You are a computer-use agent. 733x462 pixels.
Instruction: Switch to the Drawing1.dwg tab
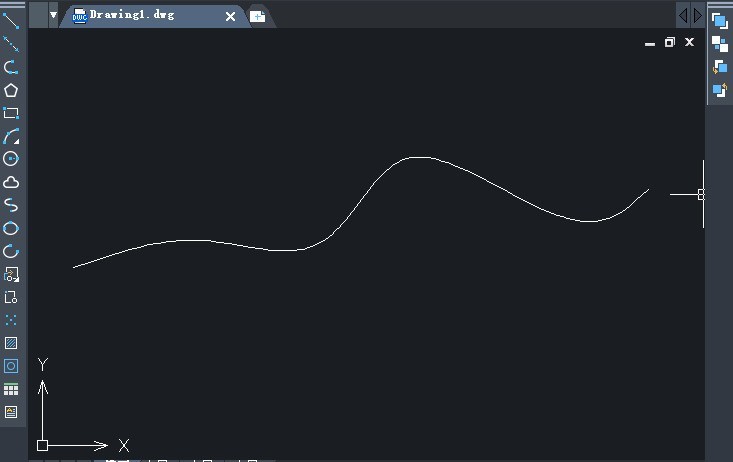(x=131, y=15)
